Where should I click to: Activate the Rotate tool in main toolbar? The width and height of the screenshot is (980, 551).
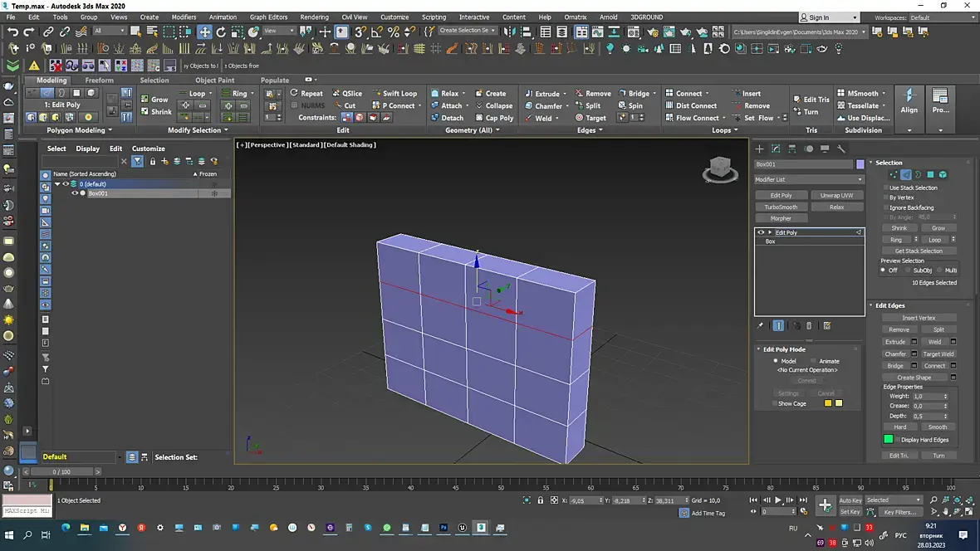221,32
